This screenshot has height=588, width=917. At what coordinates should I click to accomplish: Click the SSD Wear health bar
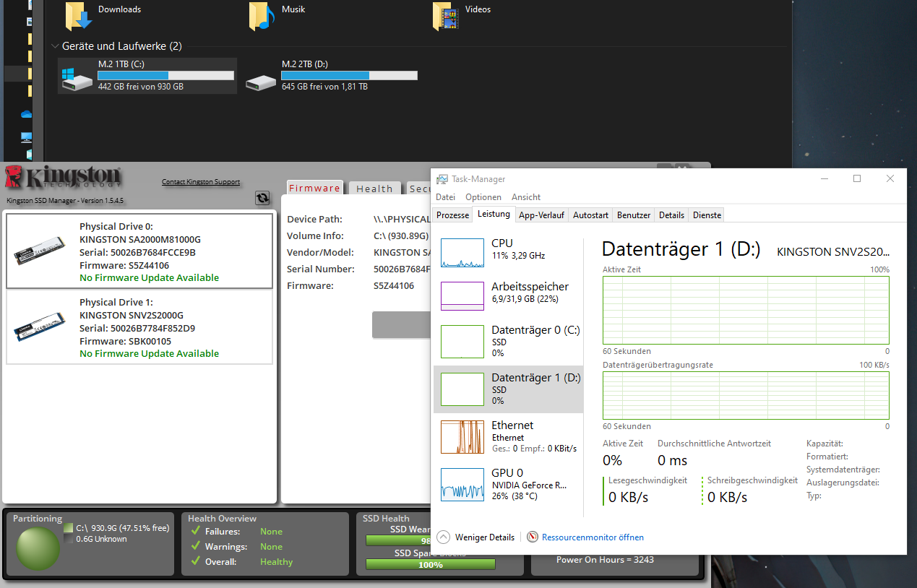pos(398,540)
